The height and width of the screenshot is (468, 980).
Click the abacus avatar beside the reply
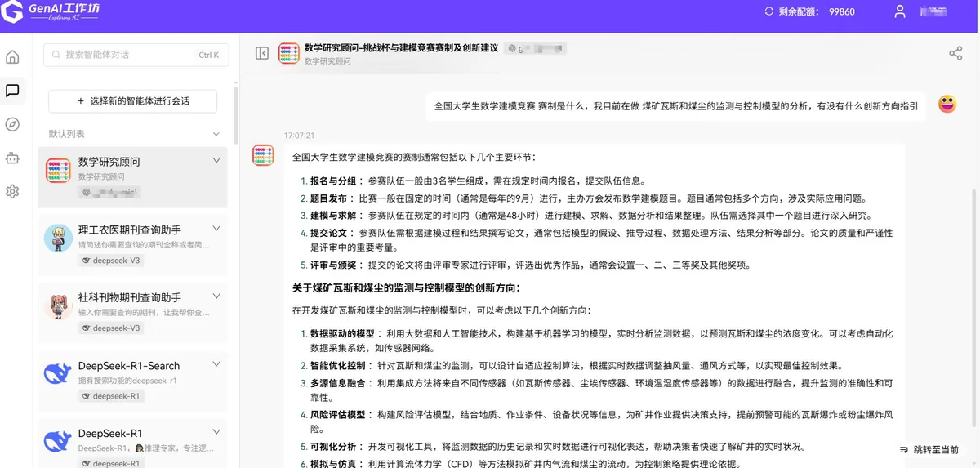point(263,154)
